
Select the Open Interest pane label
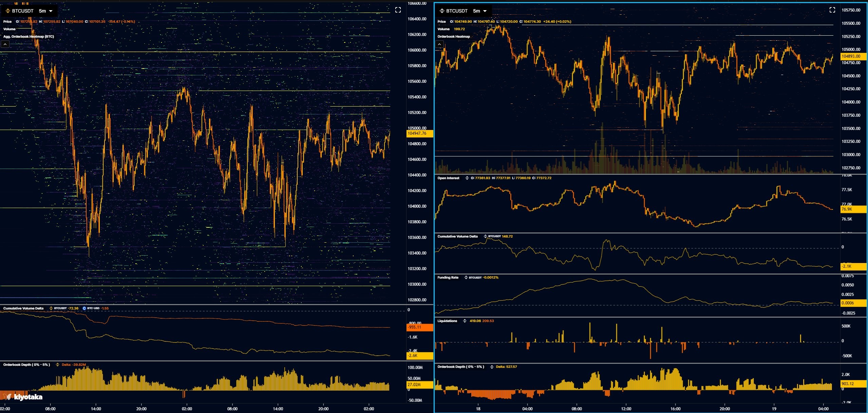click(x=448, y=178)
